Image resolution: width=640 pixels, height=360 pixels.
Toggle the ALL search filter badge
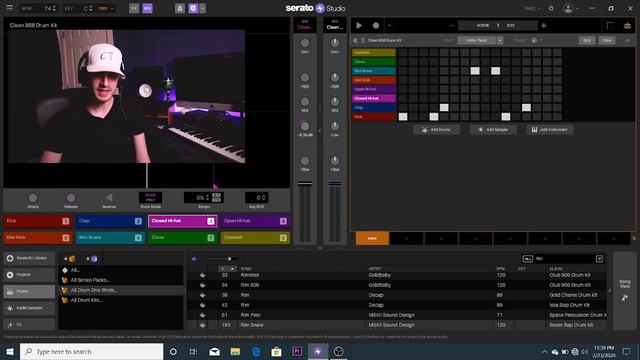pos(527,259)
